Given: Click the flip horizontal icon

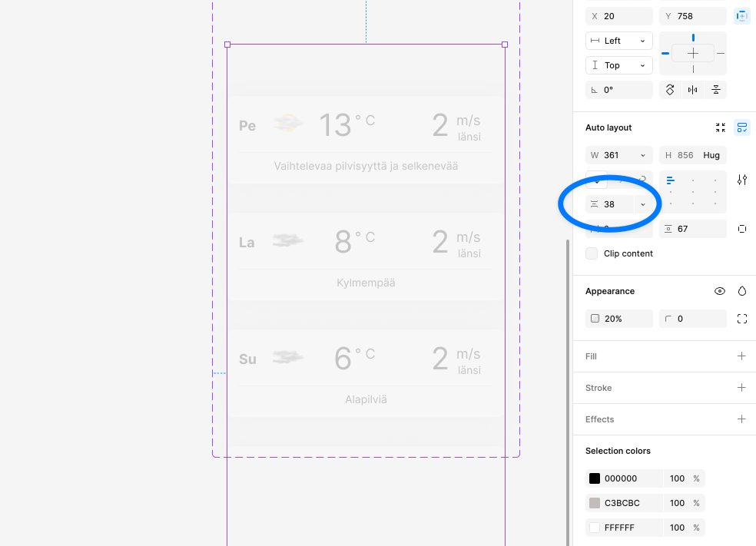Looking at the screenshot, I should click(693, 90).
